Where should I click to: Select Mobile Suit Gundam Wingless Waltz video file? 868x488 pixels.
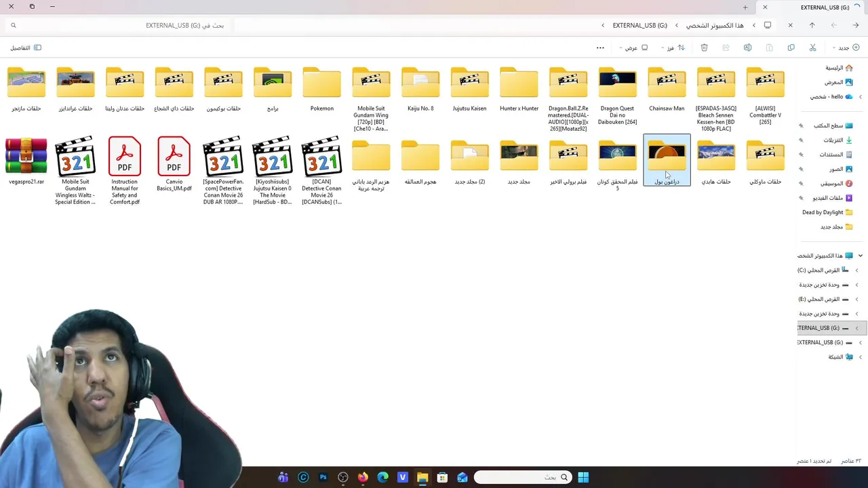tap(75, 171)
